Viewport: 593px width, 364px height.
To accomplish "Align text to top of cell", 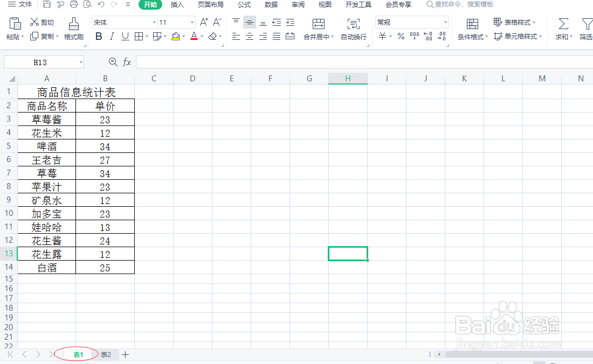I will pyautogui.click(x=236, y=22).
